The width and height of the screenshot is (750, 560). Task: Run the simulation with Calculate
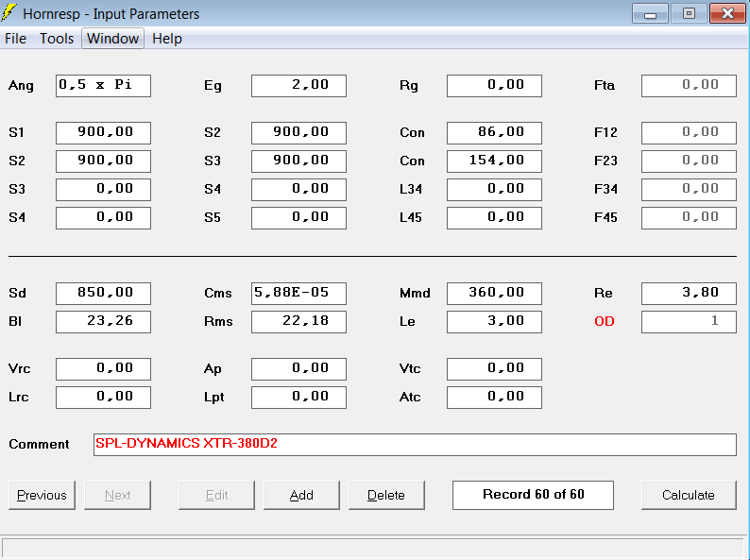689,495
